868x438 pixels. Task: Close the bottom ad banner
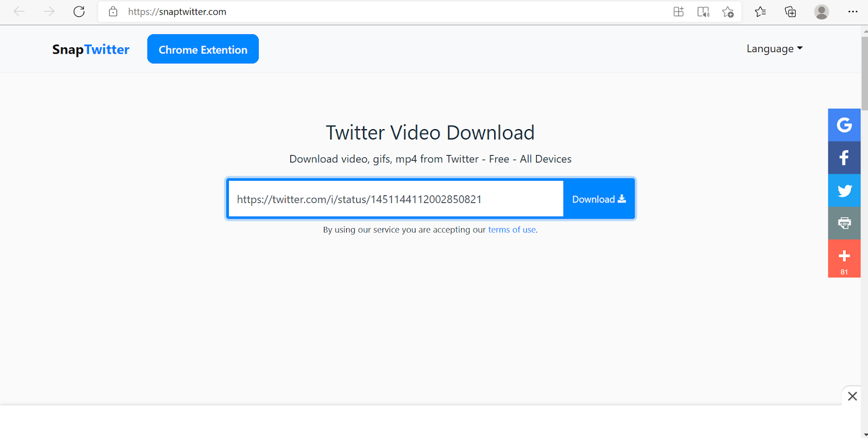852,396
